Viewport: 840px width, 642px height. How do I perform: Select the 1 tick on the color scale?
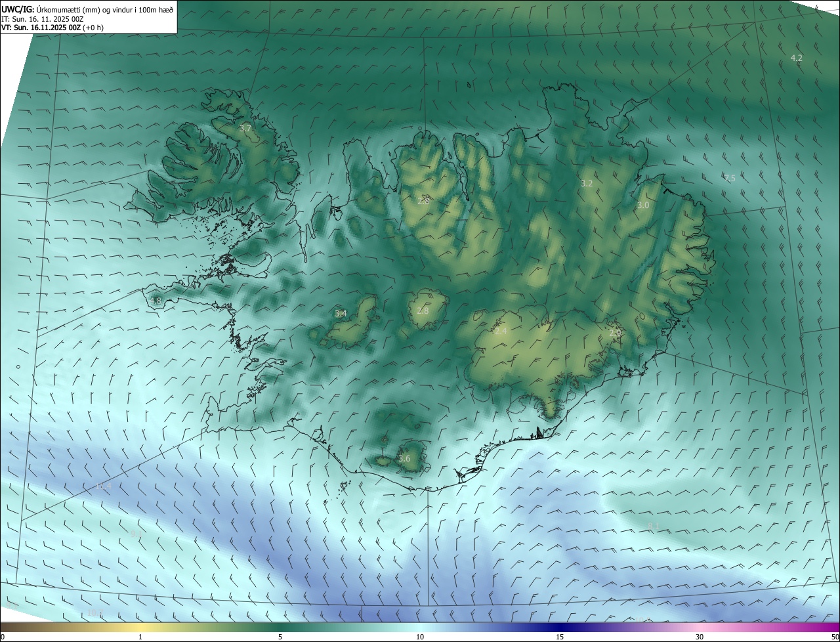tap(140, 637)
